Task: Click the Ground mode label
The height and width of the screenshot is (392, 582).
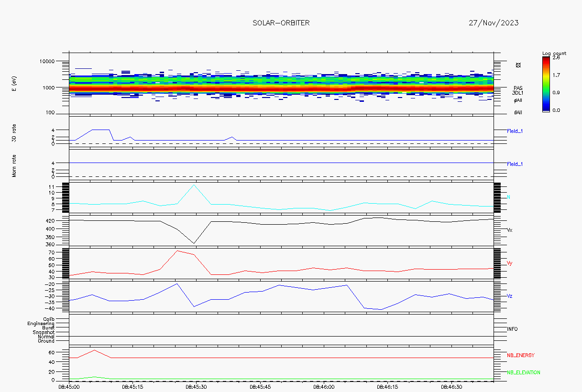Action: [x=46, y=341]
